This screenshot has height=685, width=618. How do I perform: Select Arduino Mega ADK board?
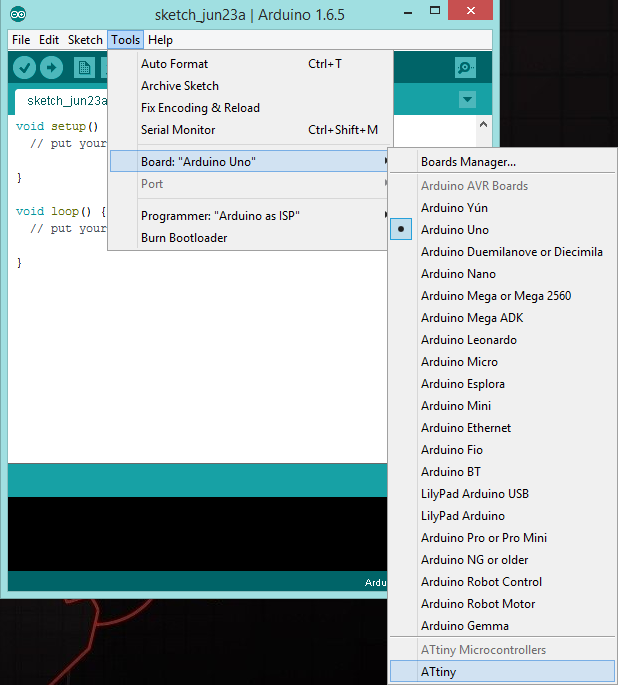[502, 318]
